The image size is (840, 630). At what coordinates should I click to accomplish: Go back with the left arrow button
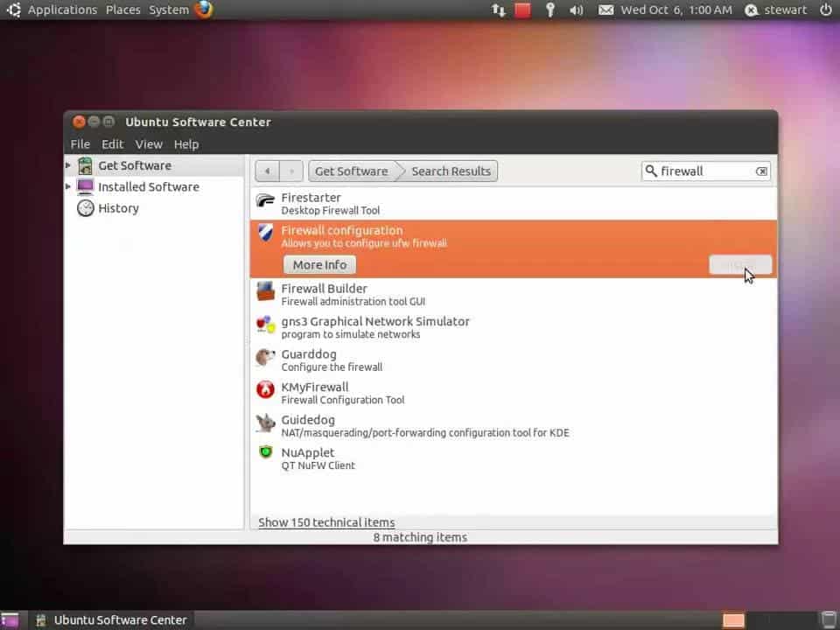tap(268, 171)
